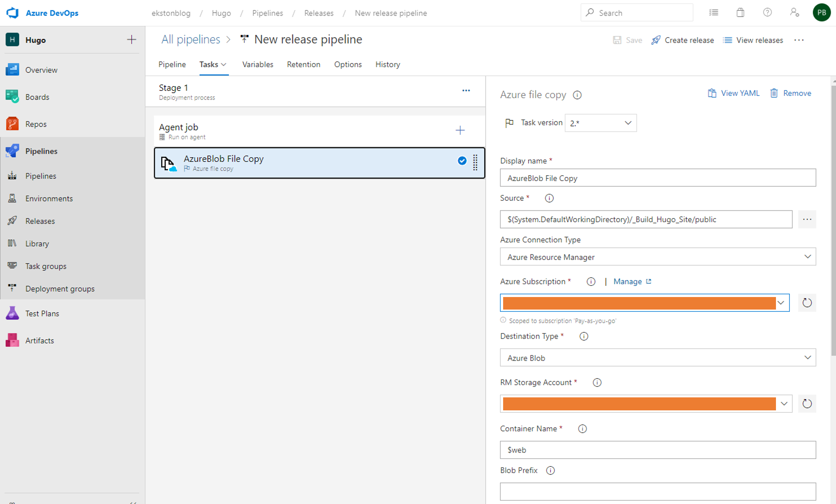Open the work items list icon in header
The height and width of the screenshot is (504, 836).
coord(714,13)
